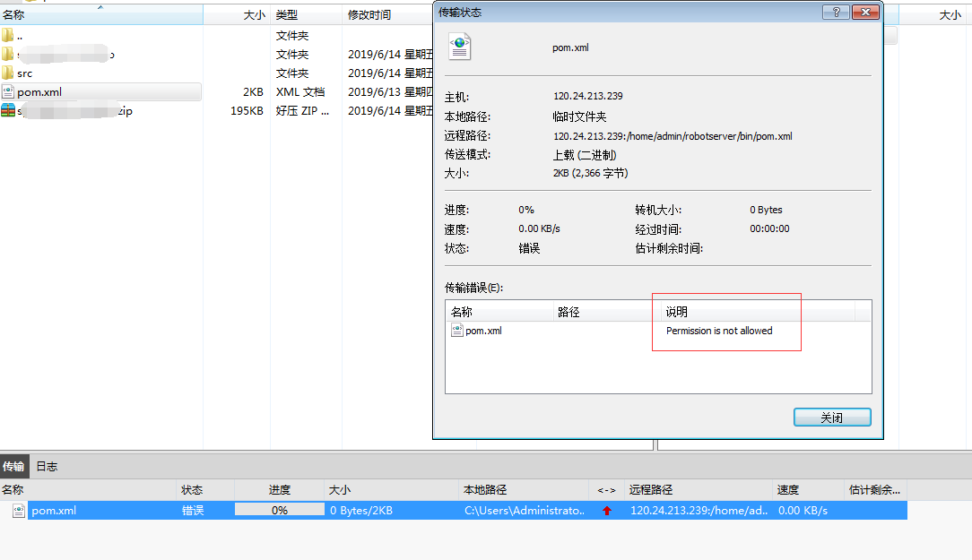The image size is (972, 560).
Task: Sort local files by 修改时间 column
Action: (387, 15)
